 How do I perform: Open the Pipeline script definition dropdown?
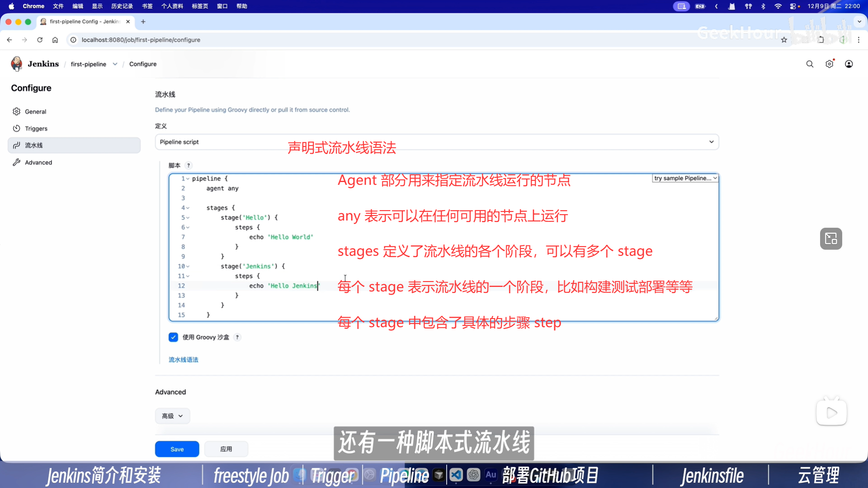click(437, 142)
